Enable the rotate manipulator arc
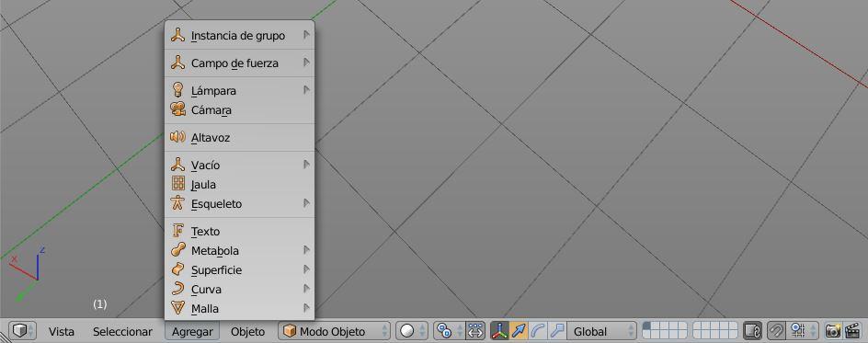Screen dimensions: 868x343 click(538, 331)
